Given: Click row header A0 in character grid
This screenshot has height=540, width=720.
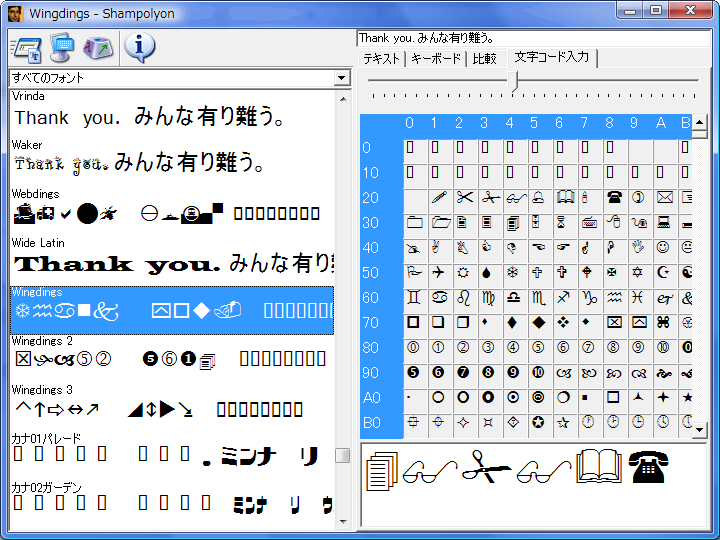Looking at the screenshot, I should [381, 397].
